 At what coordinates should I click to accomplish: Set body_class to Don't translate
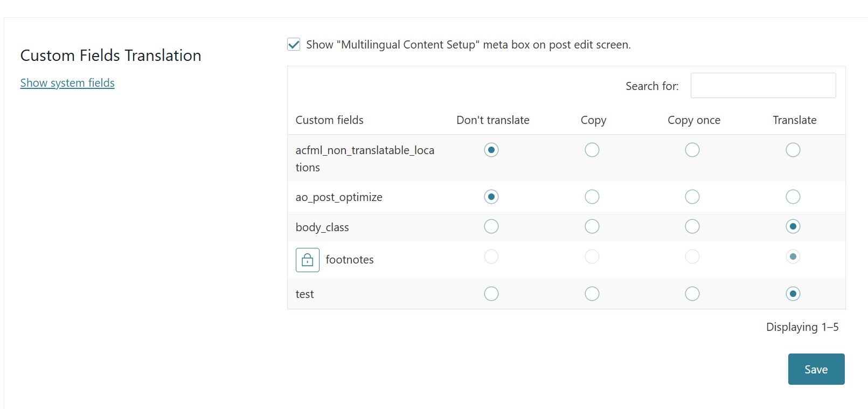(x=491, y=226)
